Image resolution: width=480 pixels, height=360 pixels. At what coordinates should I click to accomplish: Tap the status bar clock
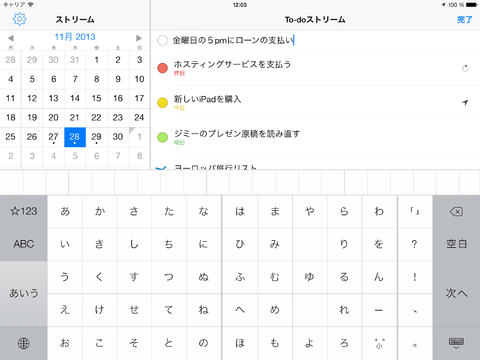pyautogui.click(x=240, y=5)
